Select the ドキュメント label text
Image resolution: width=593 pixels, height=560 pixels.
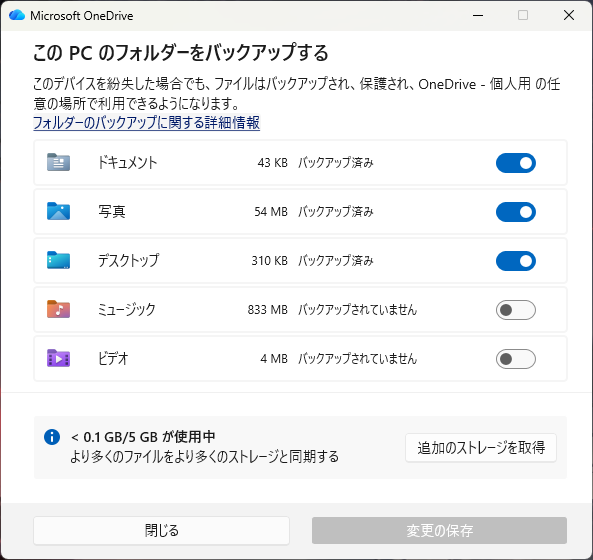click(127, 163)
